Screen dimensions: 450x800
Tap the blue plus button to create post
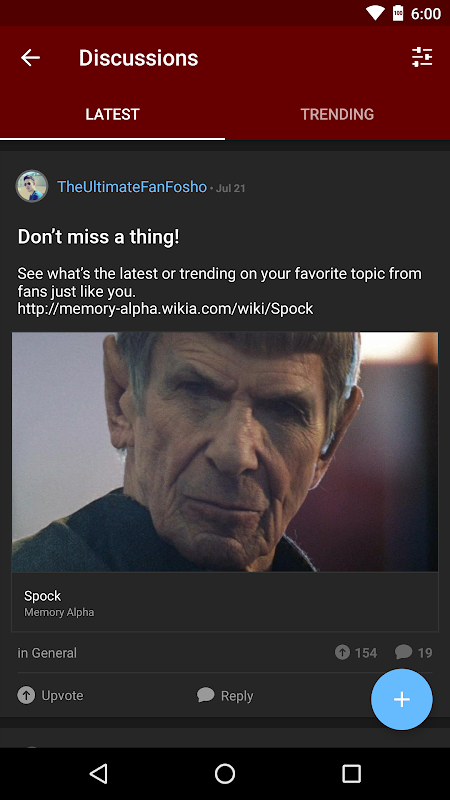pos(402,699)
